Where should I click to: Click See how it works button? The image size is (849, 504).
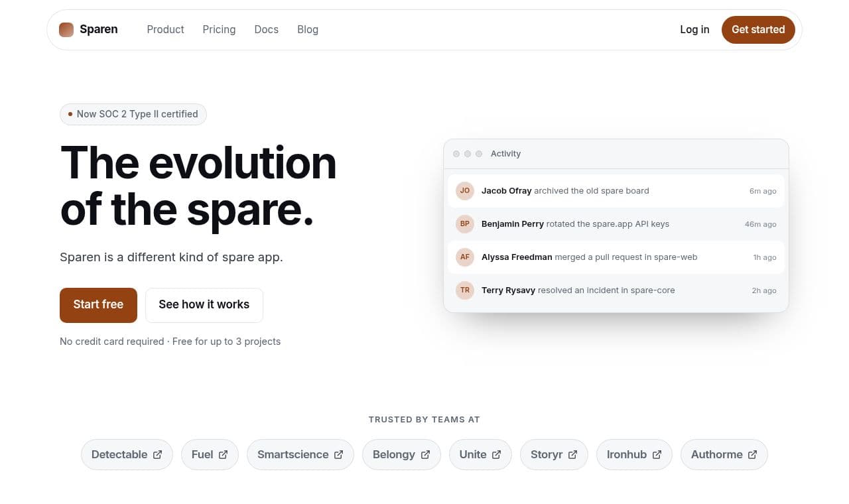point(204,305)
